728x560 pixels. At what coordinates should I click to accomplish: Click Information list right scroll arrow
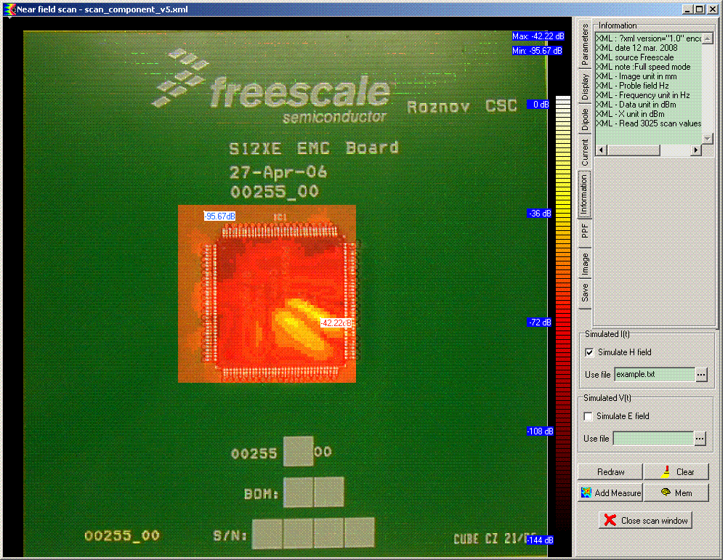point(696,150)
